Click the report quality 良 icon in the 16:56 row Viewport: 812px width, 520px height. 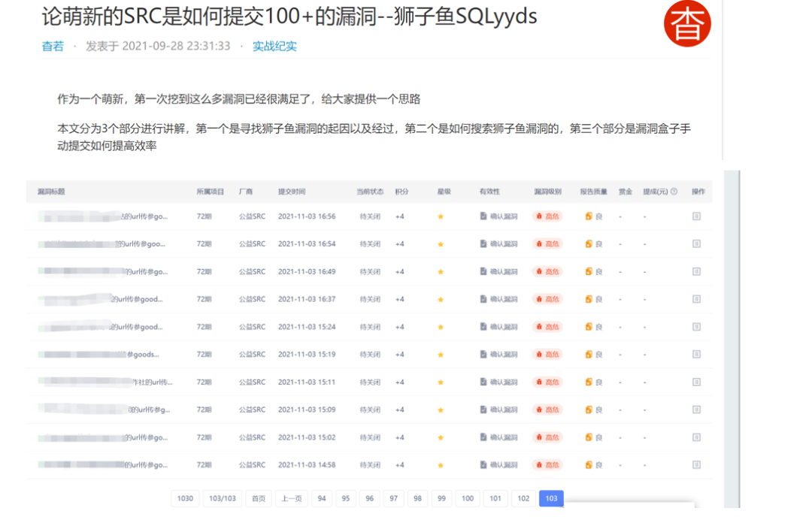[589, 216]
